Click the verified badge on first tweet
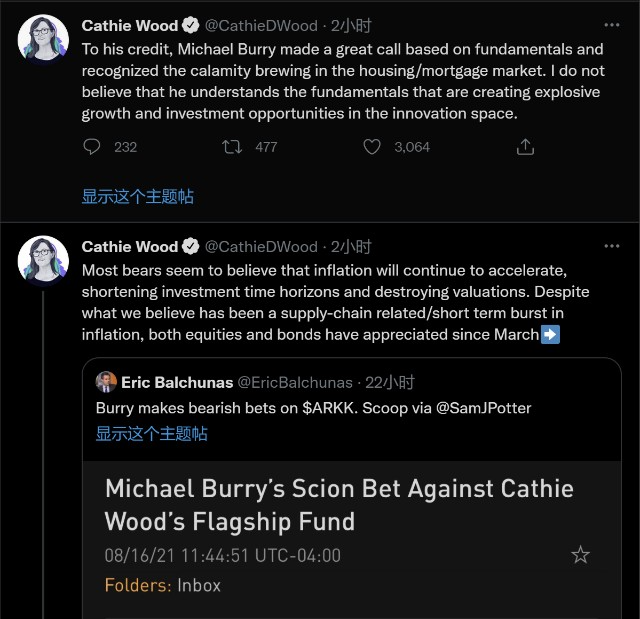 (191, 25)
